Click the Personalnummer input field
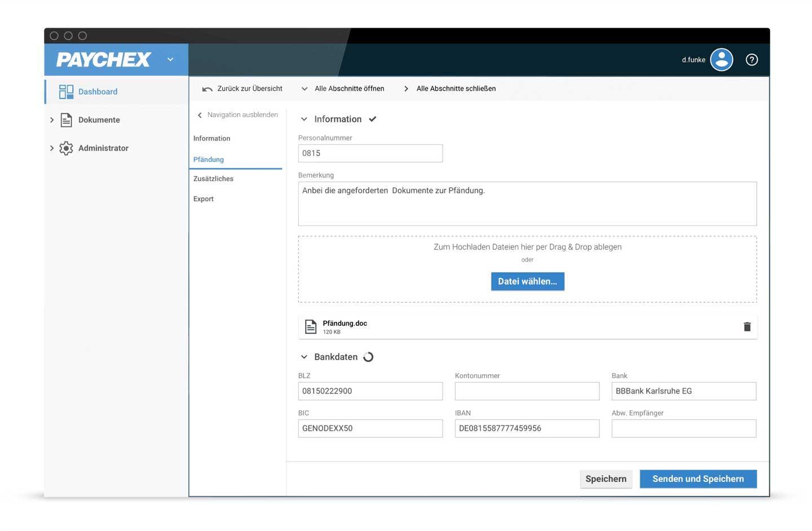The width and height of the screenshot is (812, 531). click(370, 153)
